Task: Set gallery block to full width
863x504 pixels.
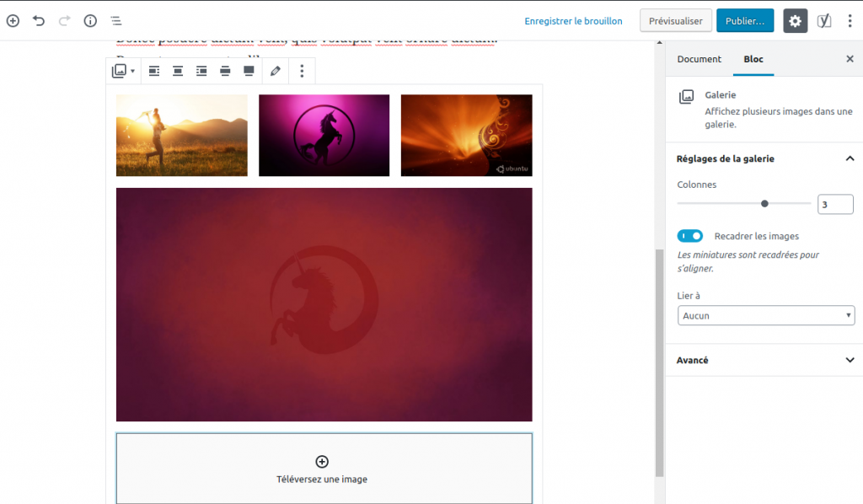Action: click(249, 71)
